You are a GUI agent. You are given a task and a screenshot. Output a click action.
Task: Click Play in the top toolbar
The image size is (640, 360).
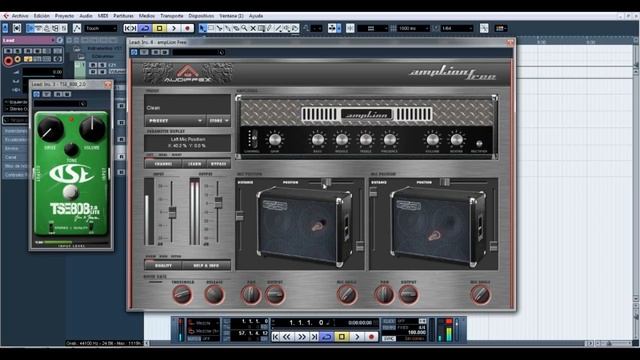click(173, 28)
